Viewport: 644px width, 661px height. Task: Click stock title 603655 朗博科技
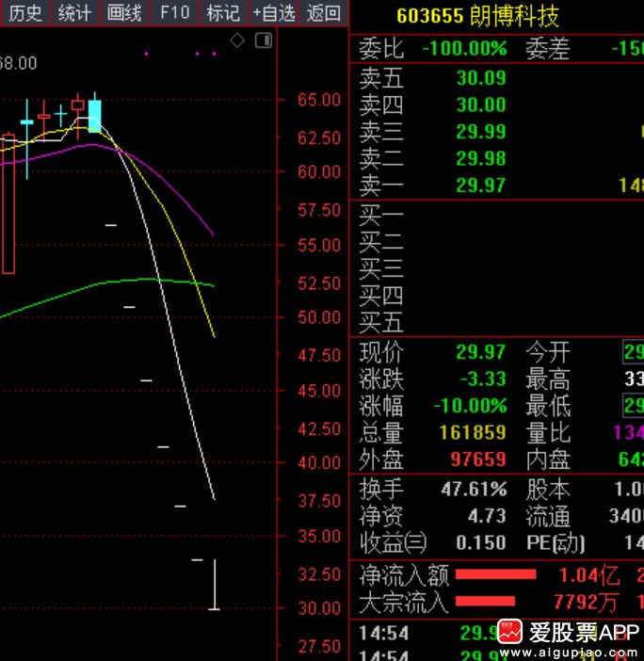click(477, 16)
